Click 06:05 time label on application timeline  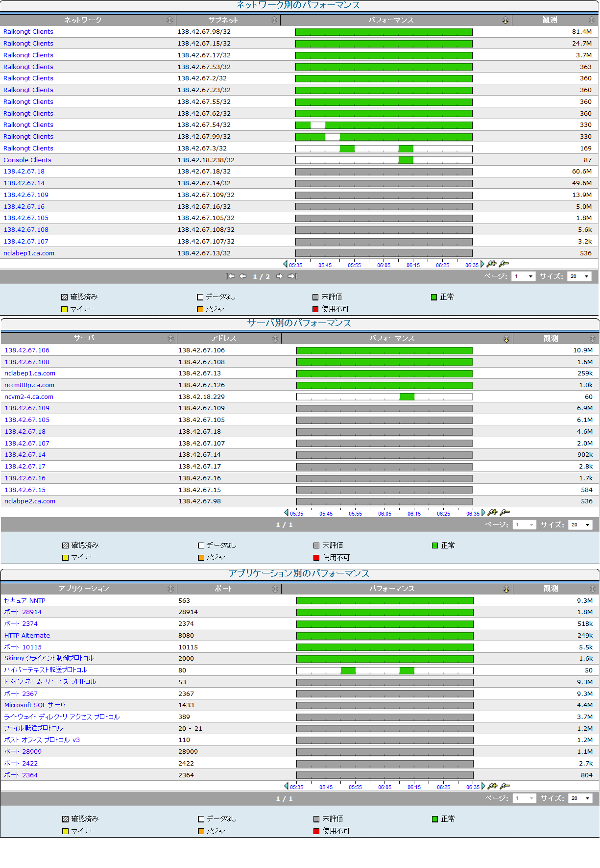click(384, 787)
